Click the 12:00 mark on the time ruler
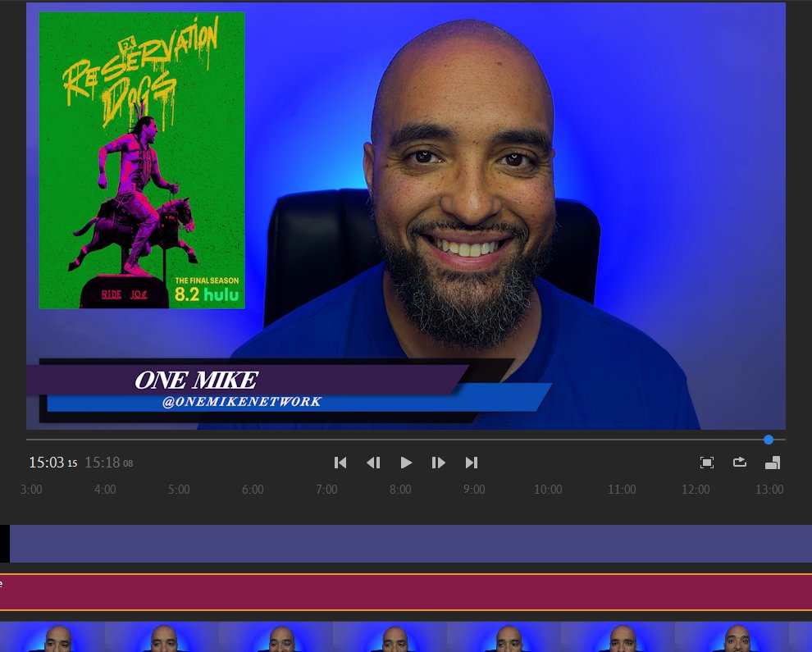This screenshot has height=652, width=812. (x=696, y=490)
